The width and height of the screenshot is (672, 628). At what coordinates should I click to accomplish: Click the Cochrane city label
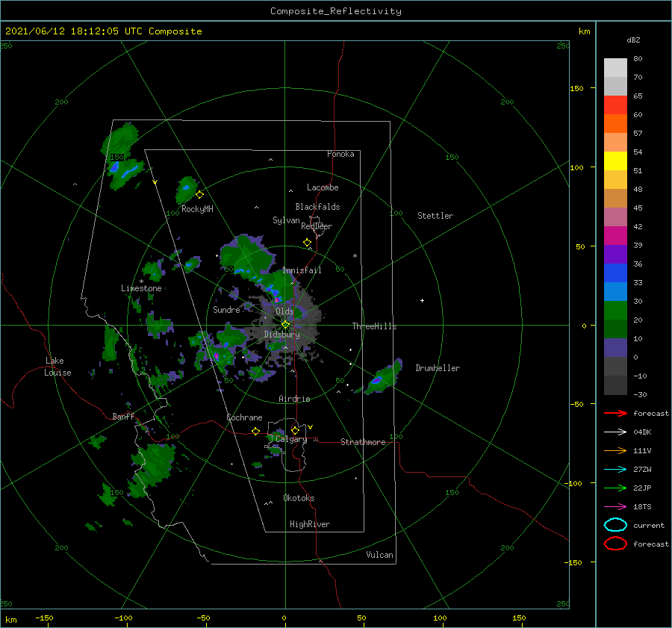[244, 417]
